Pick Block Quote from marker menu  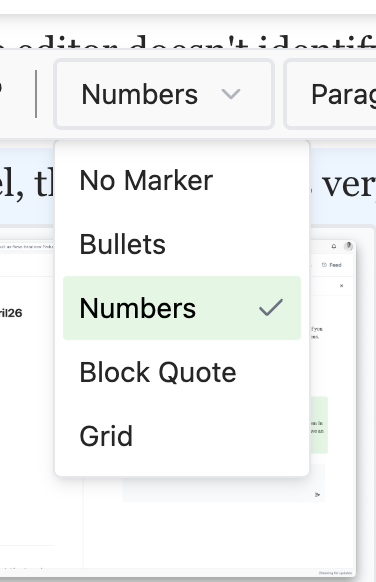point(182,372)
